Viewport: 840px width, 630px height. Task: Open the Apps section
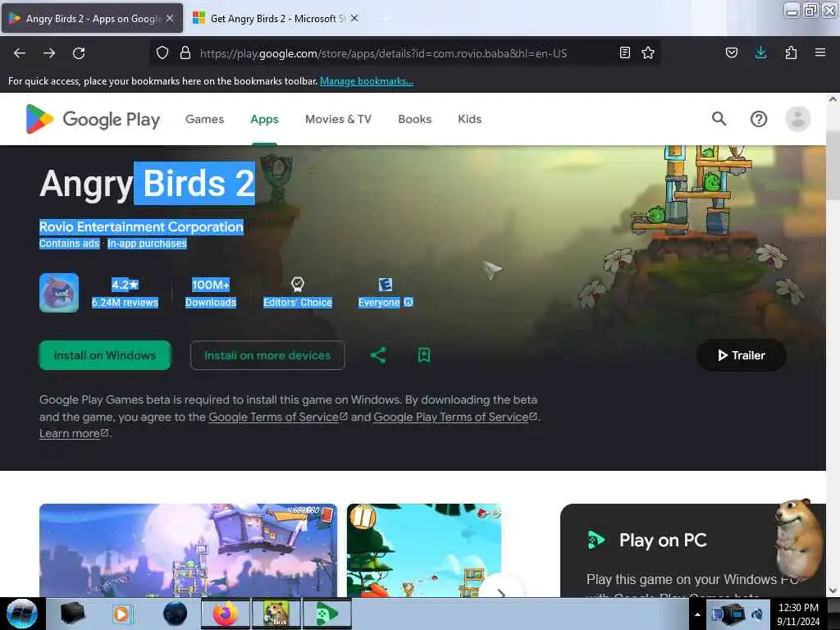coord(265,119)
